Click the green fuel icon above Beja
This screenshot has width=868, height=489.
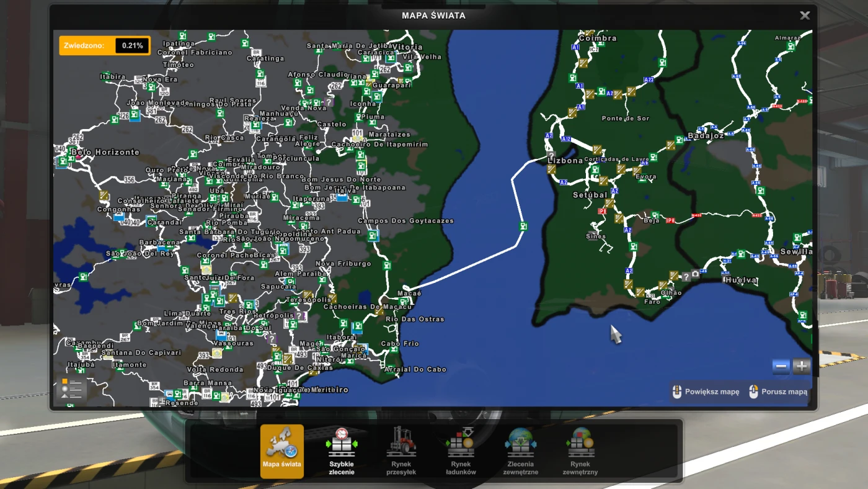point(654,216)
